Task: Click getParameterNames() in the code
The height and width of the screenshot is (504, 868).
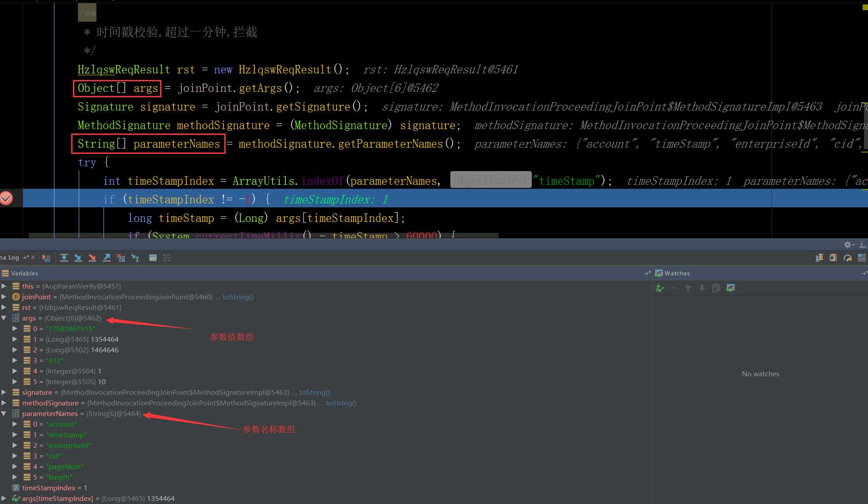Action: tap(396, 144)
